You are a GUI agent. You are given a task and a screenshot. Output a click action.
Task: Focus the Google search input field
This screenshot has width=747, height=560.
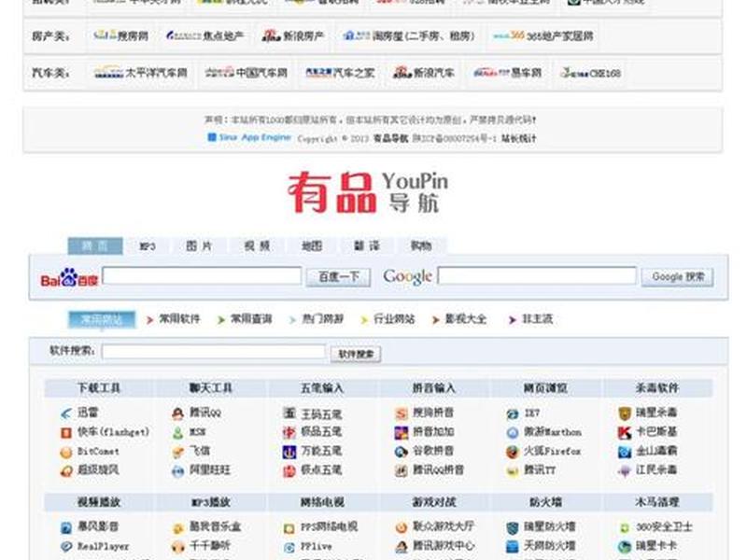click(537, 275)
